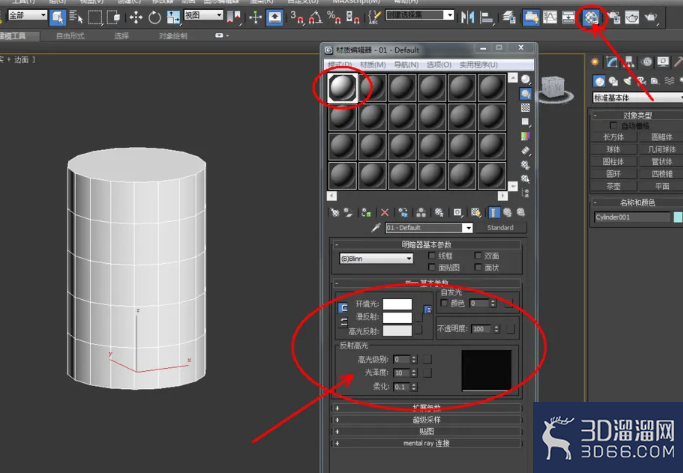Click the 长方体 box button
This screenshot has width=683, height=473.
click(613, 137)
